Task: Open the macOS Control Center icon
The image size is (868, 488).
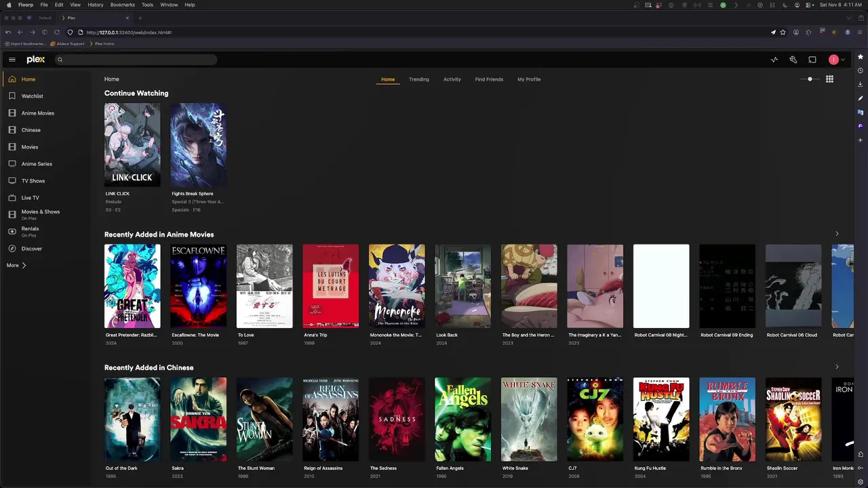Action: pyautogui.click(x=810, y=5)
